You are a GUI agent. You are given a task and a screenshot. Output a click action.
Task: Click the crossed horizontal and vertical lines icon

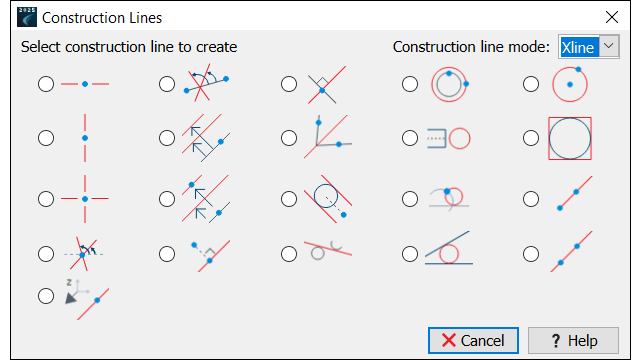(x=85, y=199)
